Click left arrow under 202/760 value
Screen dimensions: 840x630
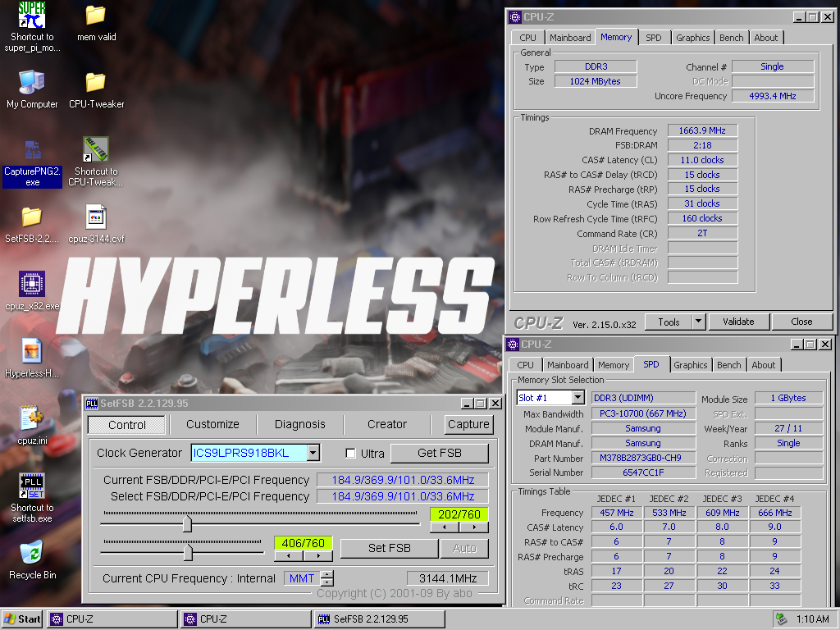click(x=445, y=527)
